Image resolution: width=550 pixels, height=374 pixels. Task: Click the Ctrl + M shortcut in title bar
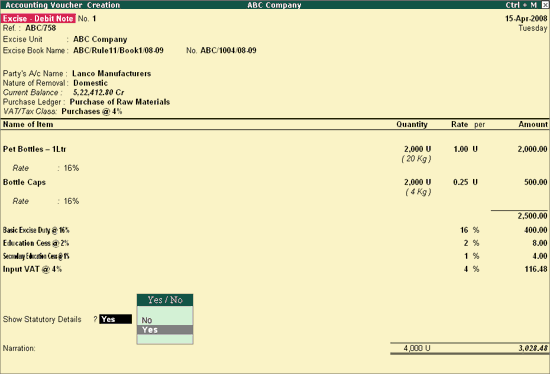[x=521, y=5]
